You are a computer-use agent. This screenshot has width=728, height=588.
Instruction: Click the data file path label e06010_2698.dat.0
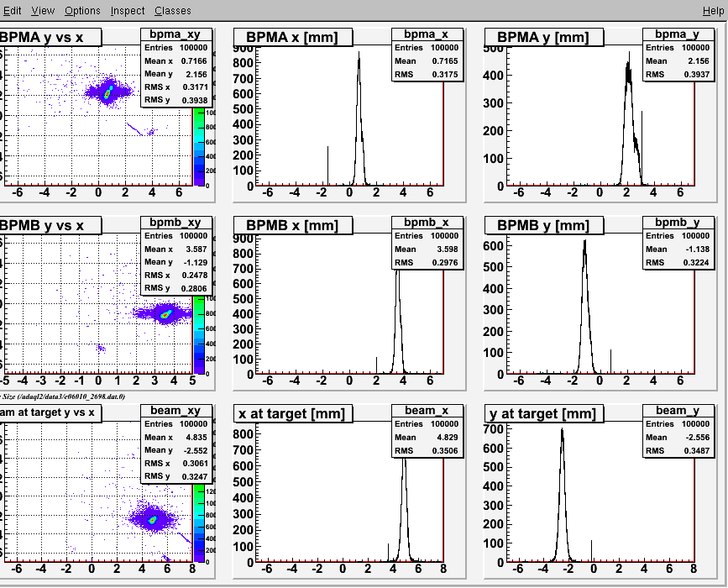pos(63,396)
